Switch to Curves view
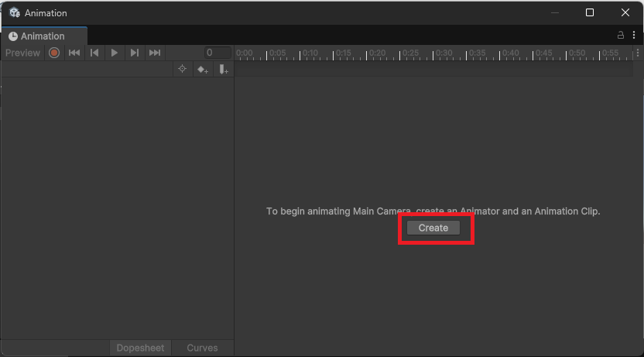 (202, 348)
